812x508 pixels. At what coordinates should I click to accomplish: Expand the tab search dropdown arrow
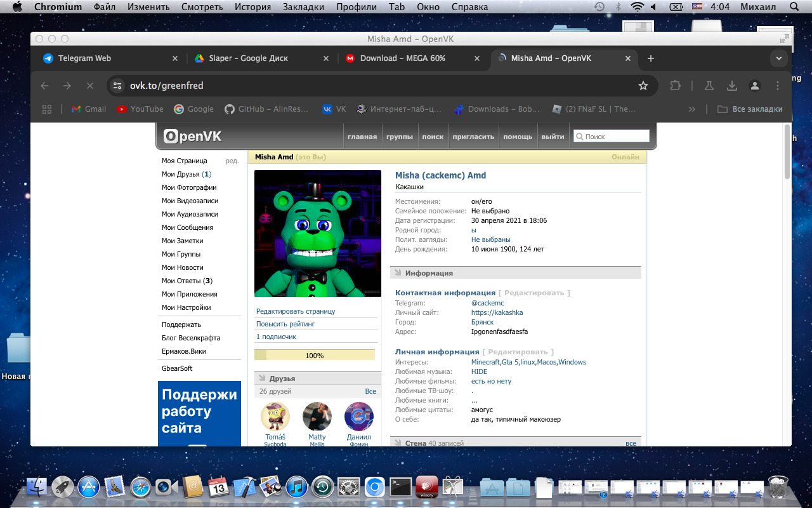(779, 58)
